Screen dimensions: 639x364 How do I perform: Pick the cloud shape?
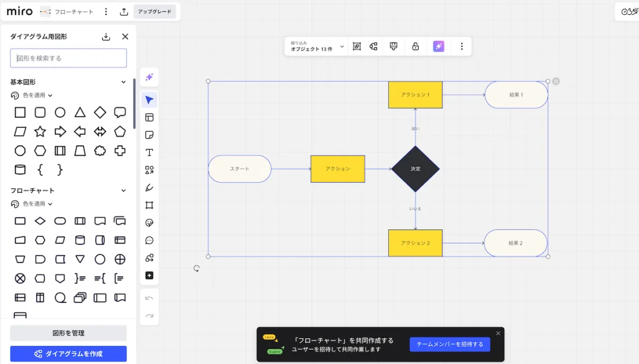tap(100, 151)
